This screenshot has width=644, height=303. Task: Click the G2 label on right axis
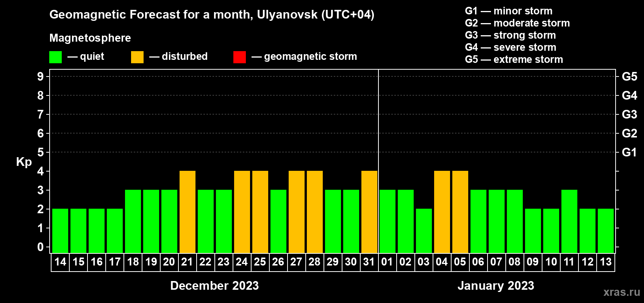[x=630, y=133]
